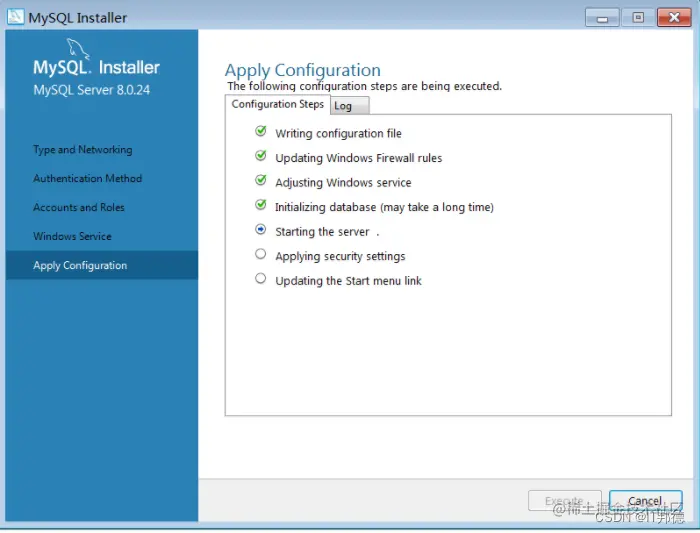This screenshot has width=700, height=533.
Task: Click the 'MySQL Installer' window title text
Action: [78, 18]
